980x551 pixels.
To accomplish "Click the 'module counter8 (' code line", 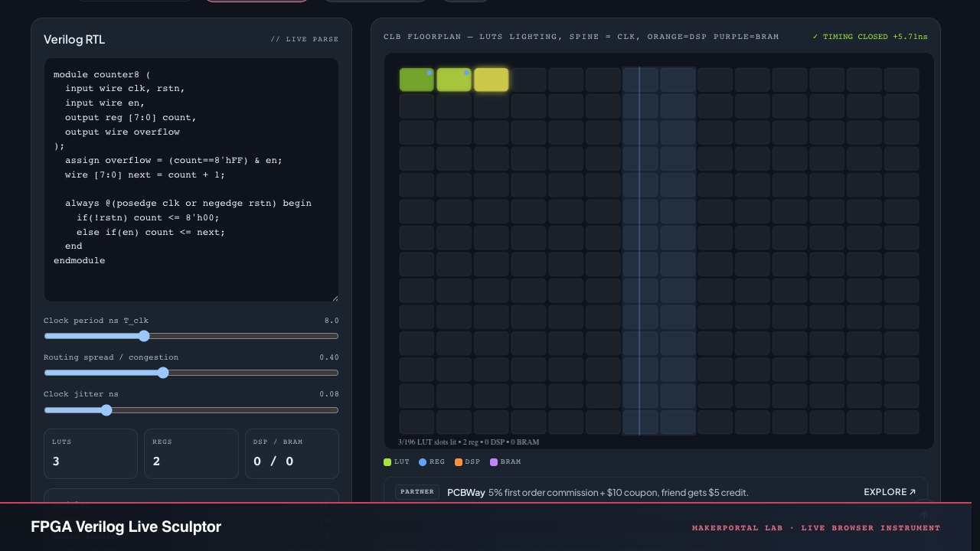I will point(102,75).
